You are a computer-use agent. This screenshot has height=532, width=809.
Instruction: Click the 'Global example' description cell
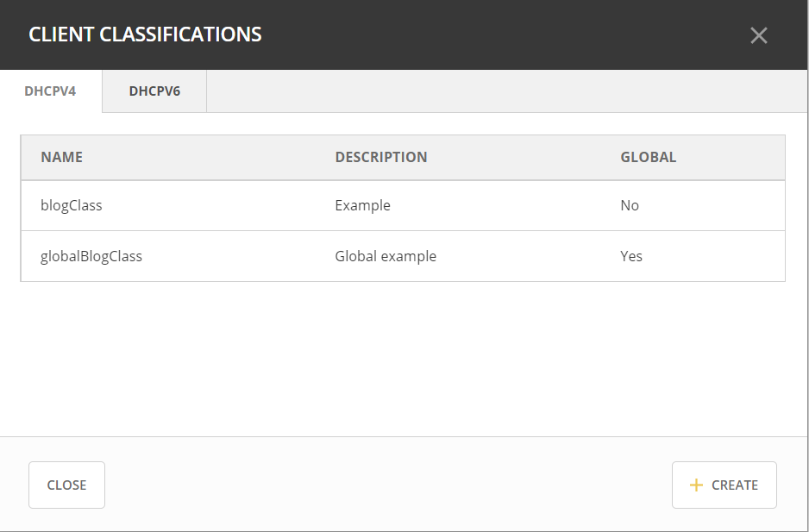click(x=386, y=256)
